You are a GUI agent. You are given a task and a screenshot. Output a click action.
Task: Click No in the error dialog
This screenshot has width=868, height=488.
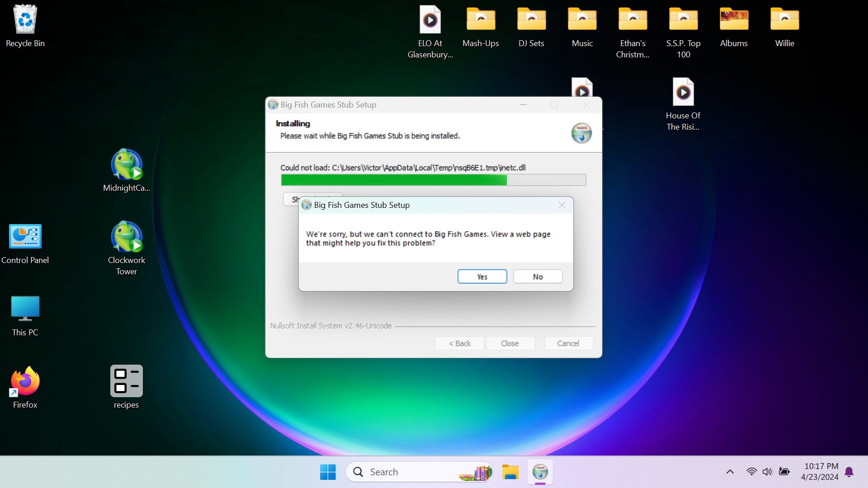(538, 277)
